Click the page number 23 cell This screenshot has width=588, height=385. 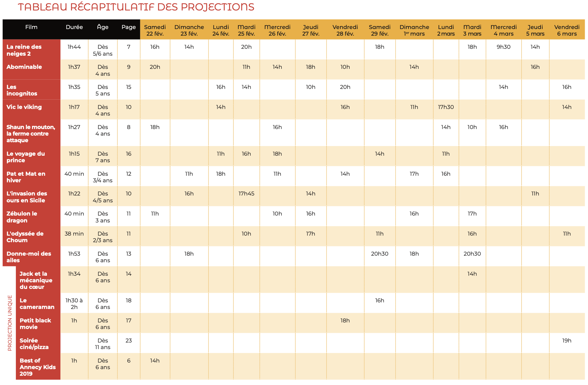[129, 341]
